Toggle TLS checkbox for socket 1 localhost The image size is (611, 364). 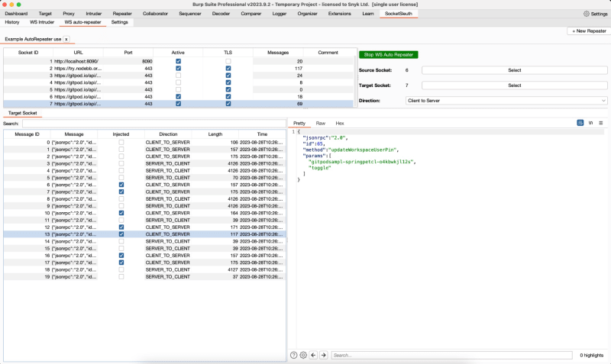pos(228,61)
